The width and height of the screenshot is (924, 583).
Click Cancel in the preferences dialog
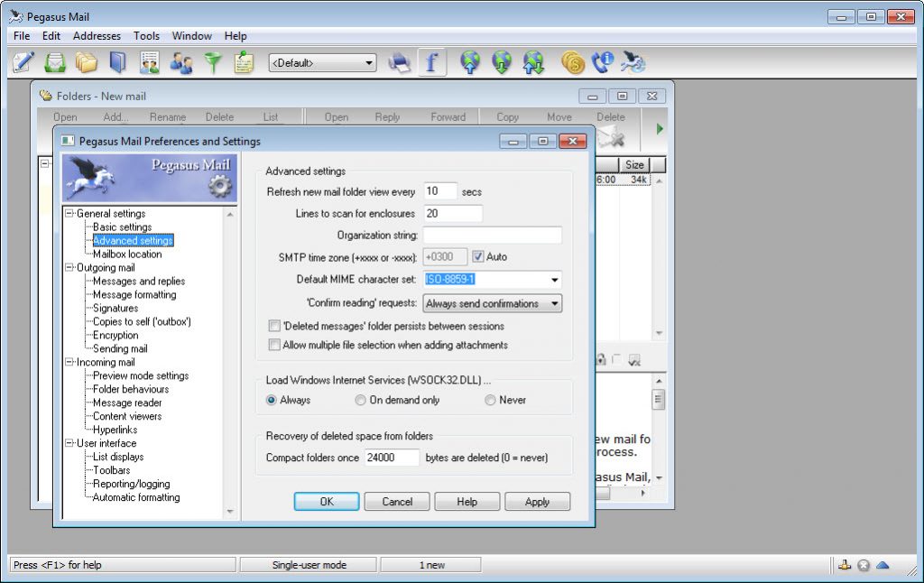pyautogui.click(x=397, y=502)
